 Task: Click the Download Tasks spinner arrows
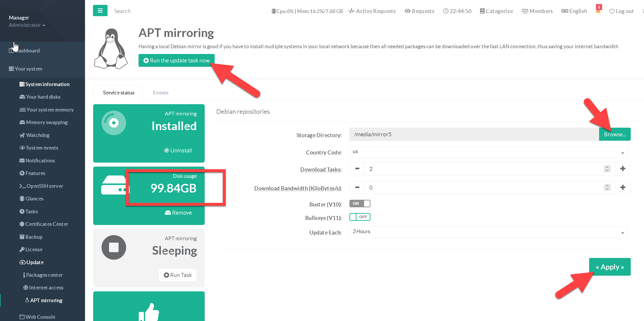tap(607, 169)
